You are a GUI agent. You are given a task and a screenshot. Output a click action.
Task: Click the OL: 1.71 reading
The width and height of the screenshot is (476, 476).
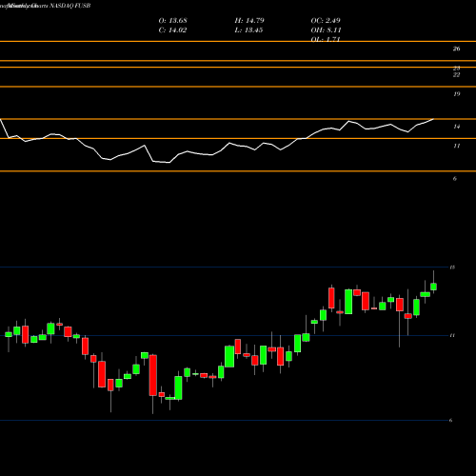point(326,39)
